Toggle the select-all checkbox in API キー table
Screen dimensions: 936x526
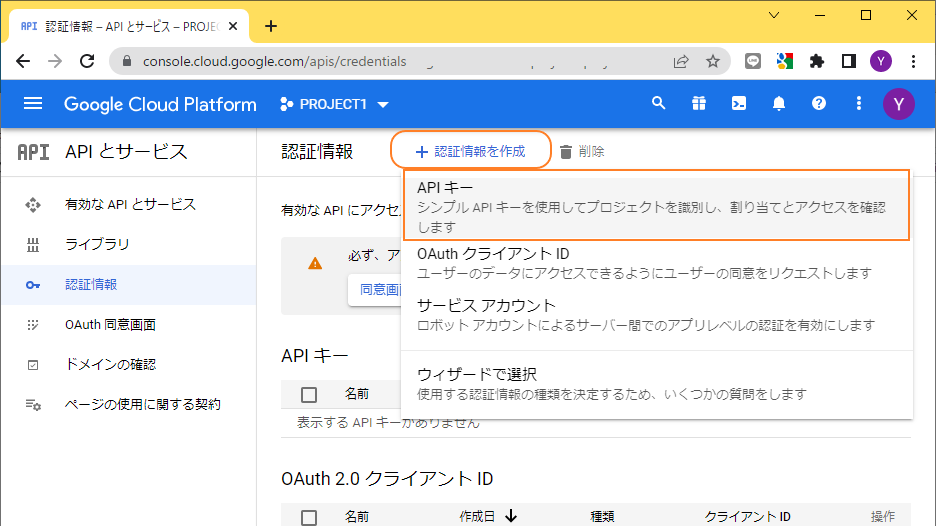[x=309, y=395]
